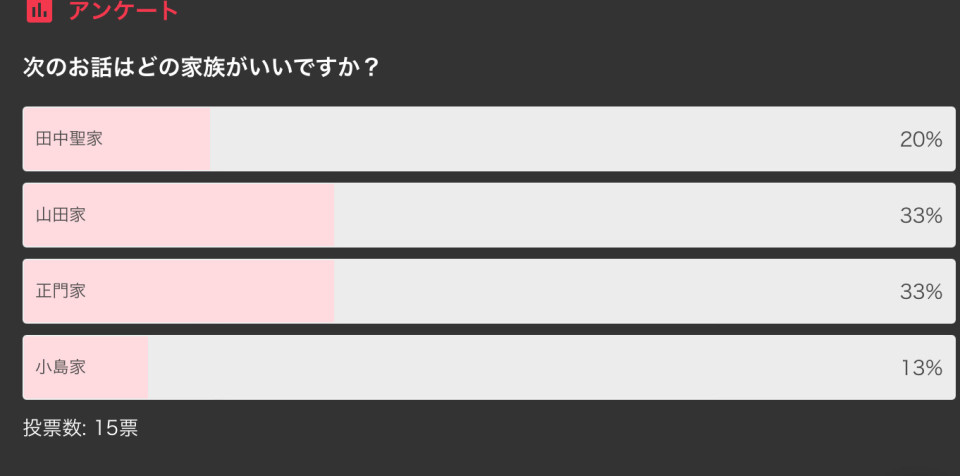This screenshot has width=960, height=476.
Task: Click the gray unfilled area of 小島家 bar
Action: (x=552, y=368)
